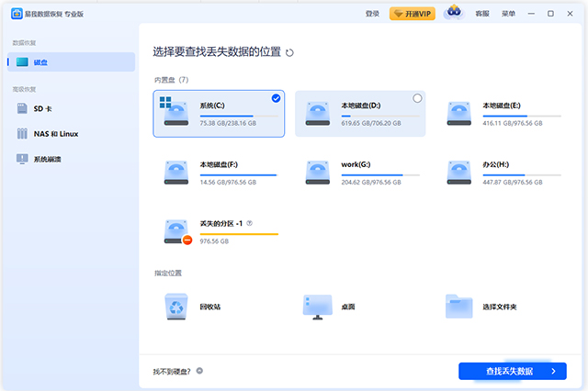Click the 开通VIP button
The height and width of the screenshot is (391, 588).
pos(413,14)
